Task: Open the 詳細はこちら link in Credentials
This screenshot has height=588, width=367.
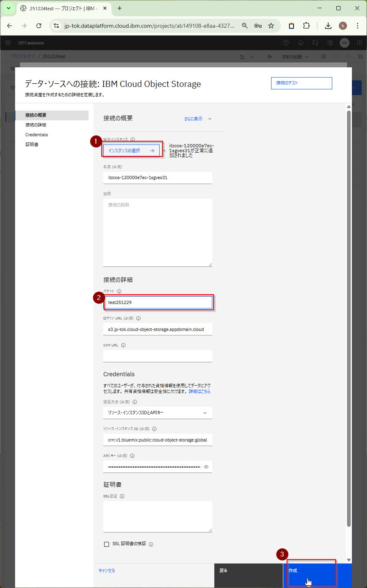Action: click(200, 391)
